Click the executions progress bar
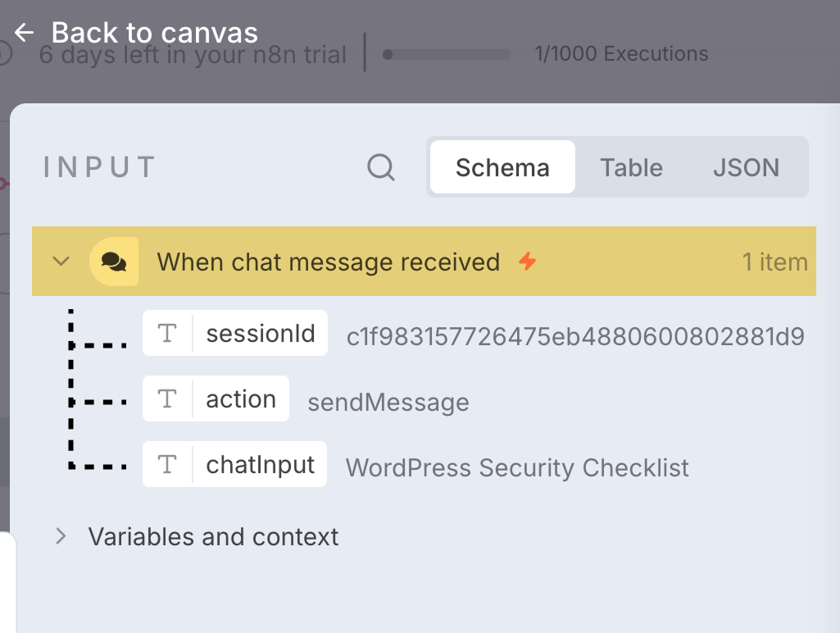The image size is (840, 633). click(x=446, y=55)
